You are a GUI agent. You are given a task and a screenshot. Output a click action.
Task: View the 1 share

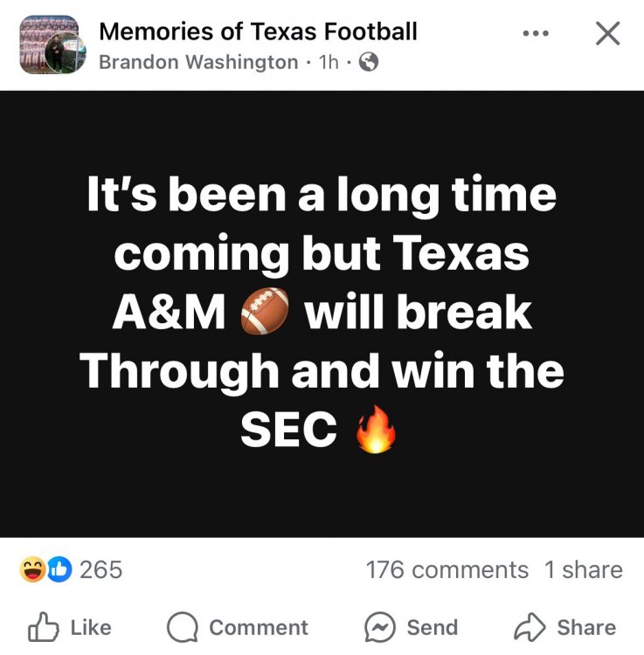tap(583, 570)
